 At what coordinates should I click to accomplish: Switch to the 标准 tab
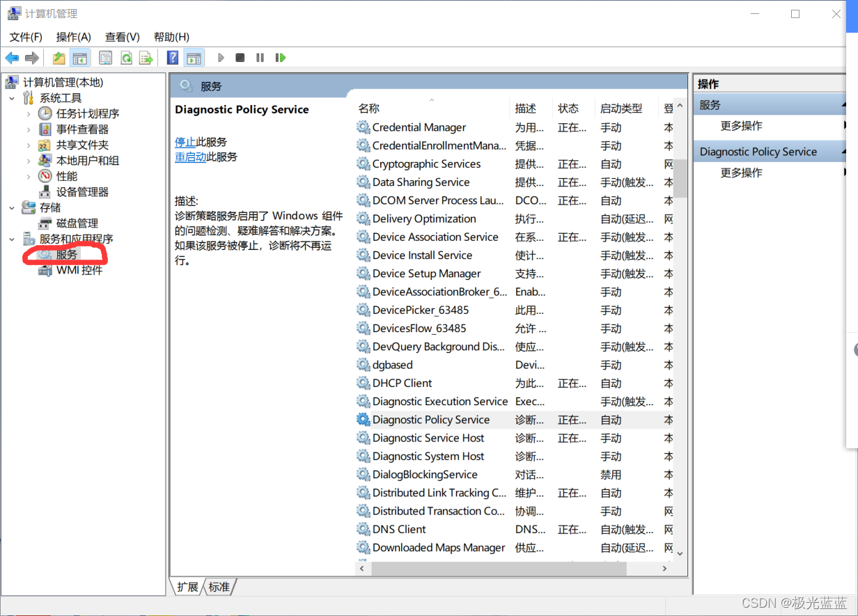219,587
